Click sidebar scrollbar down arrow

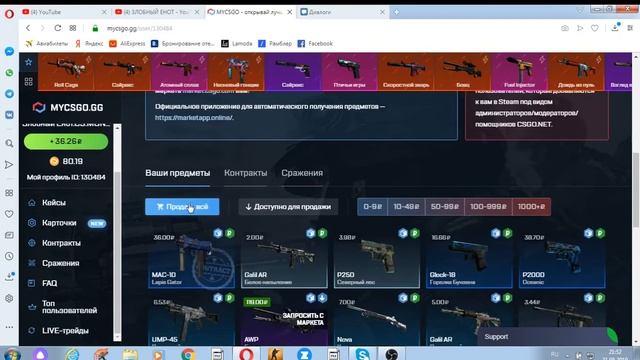[x=117, y=337]
